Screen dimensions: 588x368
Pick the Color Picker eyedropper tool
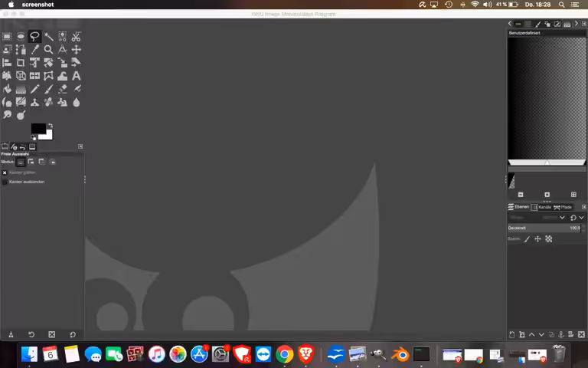35,50
